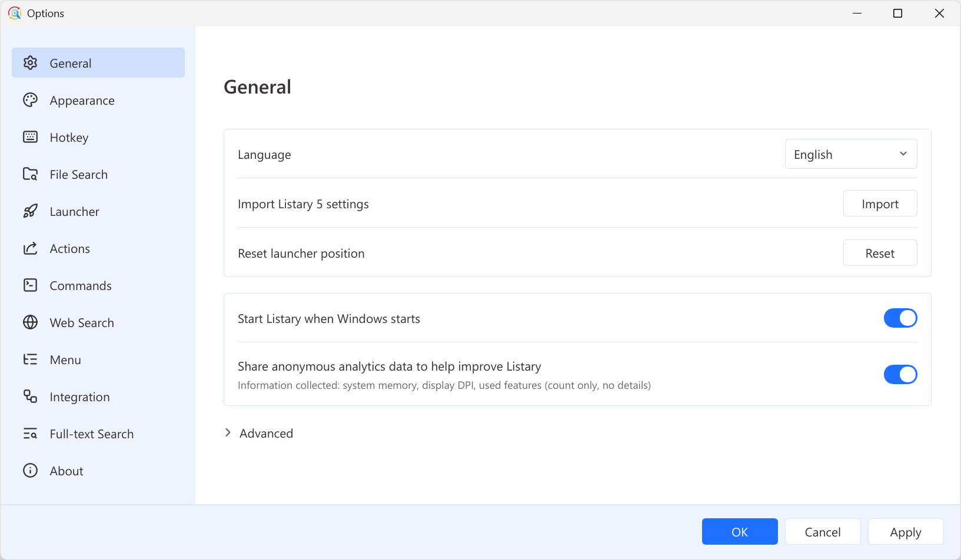Import Listary 5 settings button
The width and height of the screenshot is (961, 560).
click(x=880, y=204)
